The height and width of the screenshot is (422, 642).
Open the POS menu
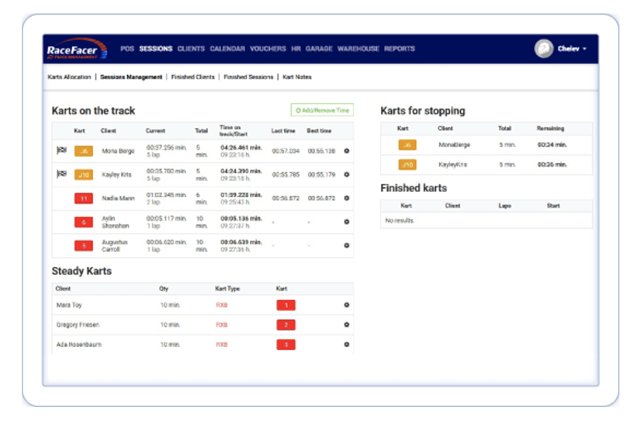pyautogui.click(x=127, y=49)
